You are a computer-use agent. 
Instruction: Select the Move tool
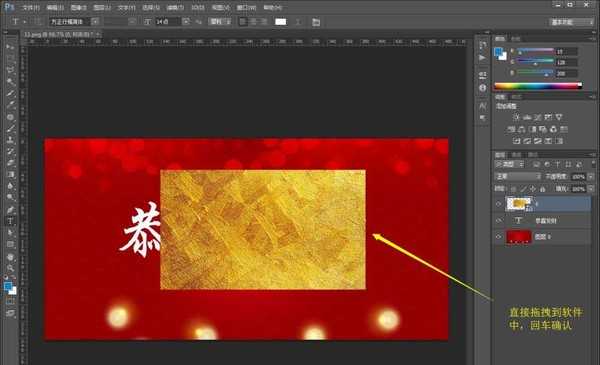[x=10, y=47]
